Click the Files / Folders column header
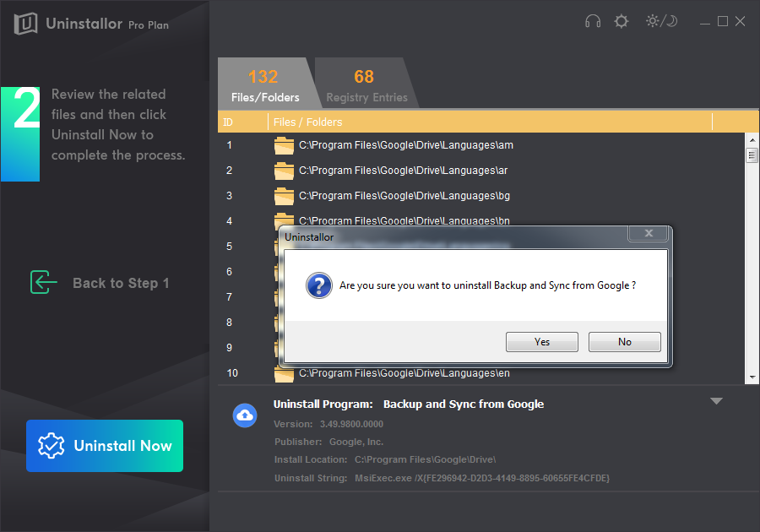The width and height of the screenshot is (760, 532). pos(490,122)
